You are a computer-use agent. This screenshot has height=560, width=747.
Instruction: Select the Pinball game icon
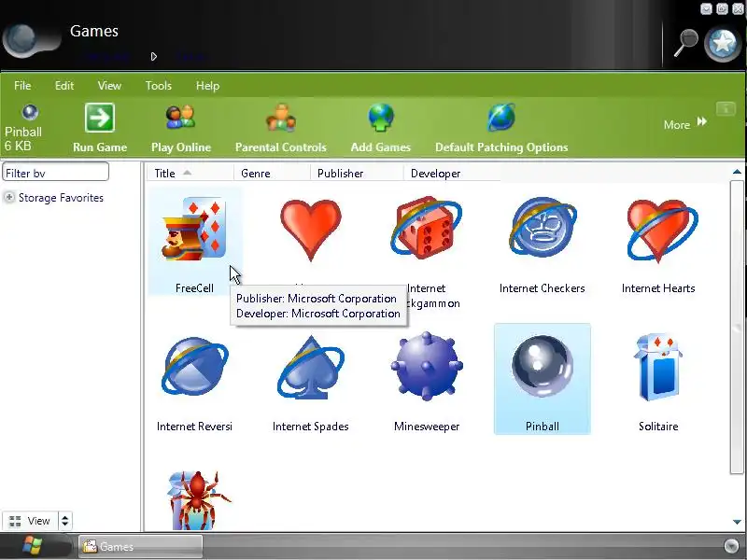click(543, 366)
